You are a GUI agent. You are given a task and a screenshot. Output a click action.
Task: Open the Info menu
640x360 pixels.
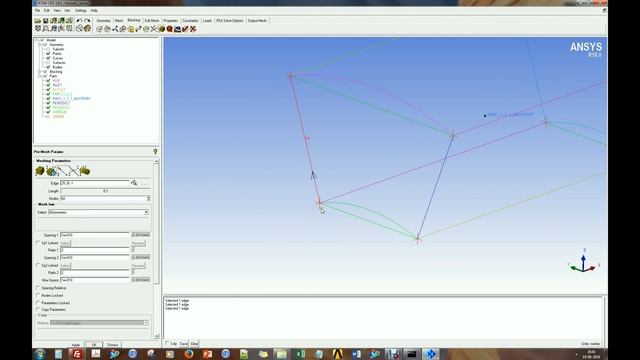pos(67,10)
